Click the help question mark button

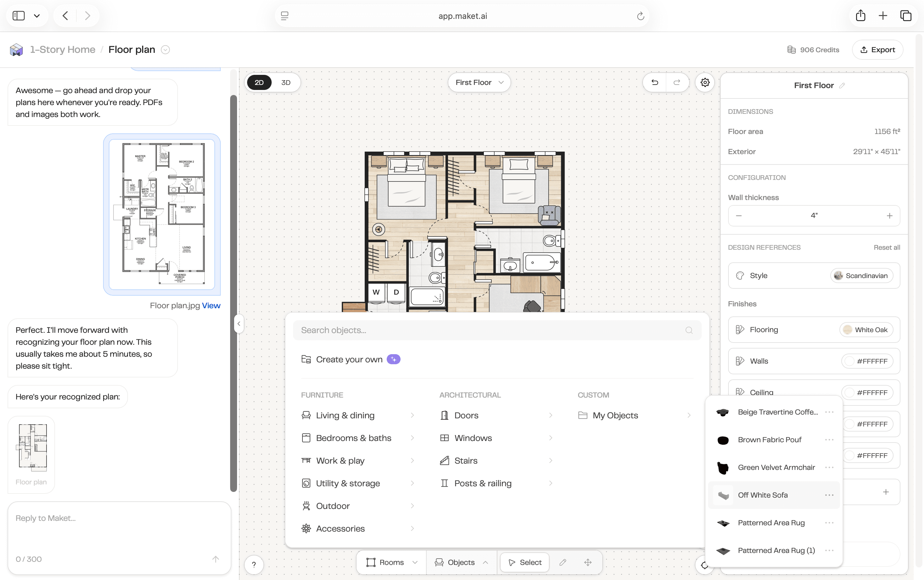[254, 564]
